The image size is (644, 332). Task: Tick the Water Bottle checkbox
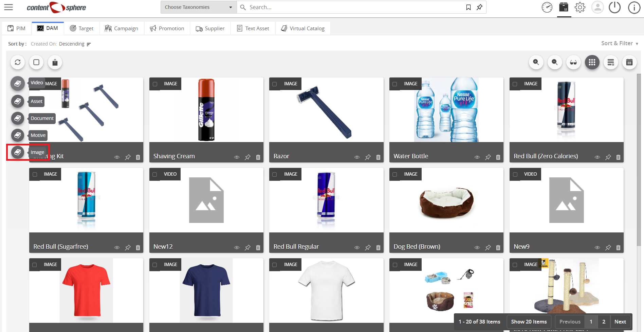click(395, 84)
